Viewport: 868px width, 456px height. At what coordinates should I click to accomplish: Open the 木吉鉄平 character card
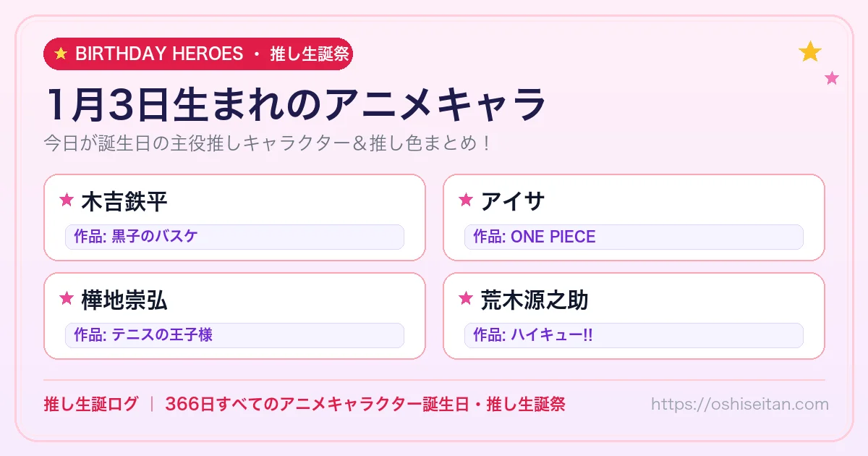pyautogui.click(x=234, y=217)
